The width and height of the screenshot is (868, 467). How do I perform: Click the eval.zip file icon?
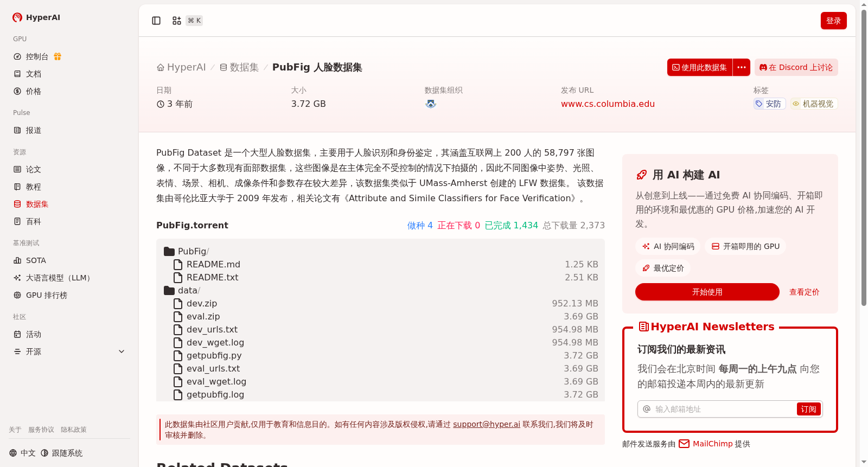pyautogui.click(x=178, y=316)
